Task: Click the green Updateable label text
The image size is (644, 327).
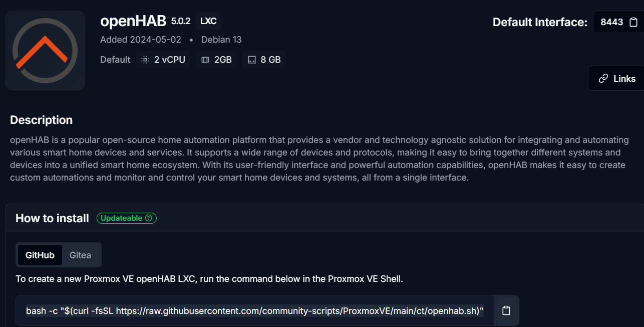Action: click(121, 218)
